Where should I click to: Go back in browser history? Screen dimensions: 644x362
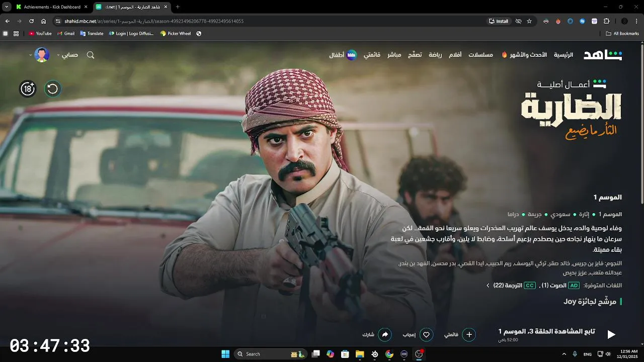click(7, 21)
